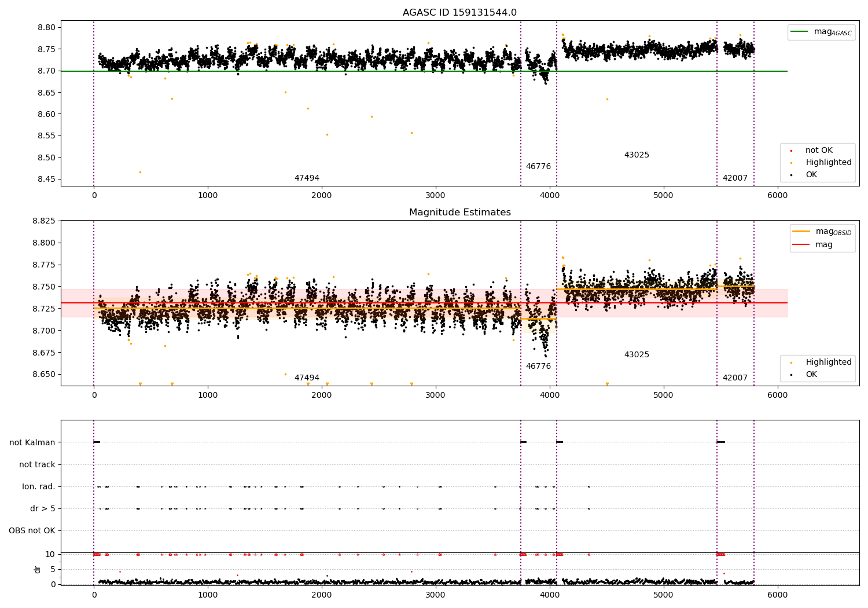
Task: Click the 6000 x-tick under the top plot
Action: [777, 196]
